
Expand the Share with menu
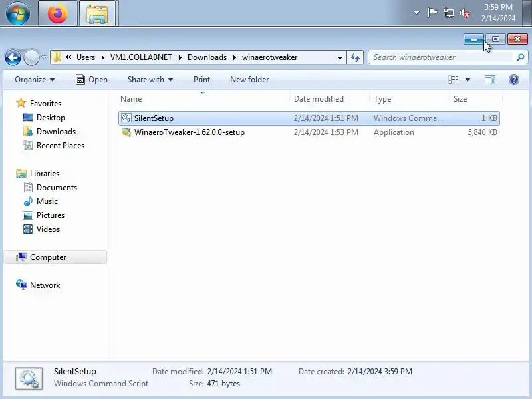[150, 80]
